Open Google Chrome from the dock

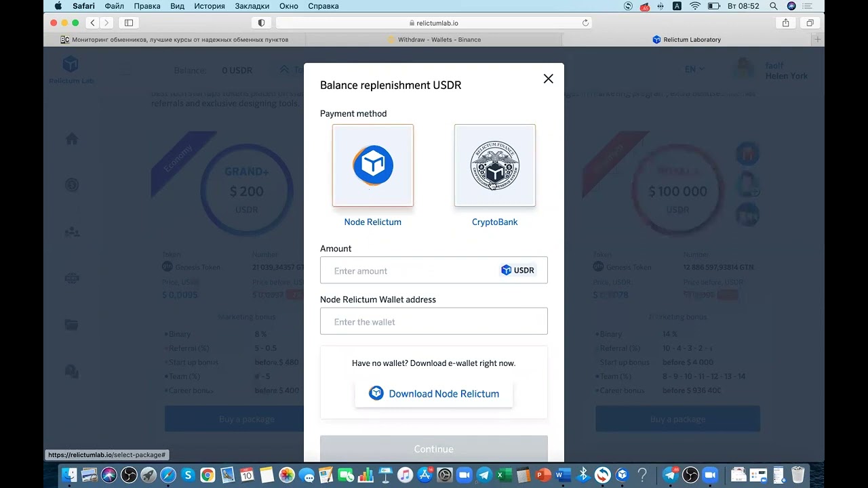pos(208,475)
